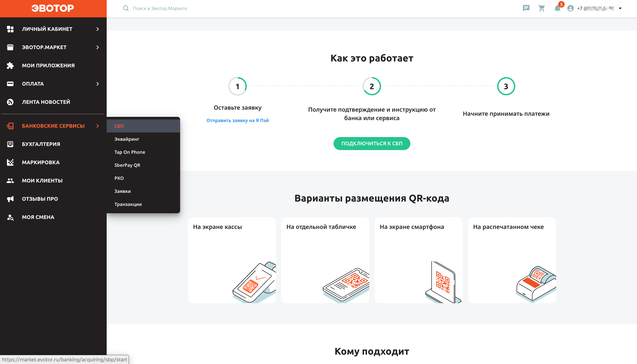Click the Эвотор logo
This screenshot has width=637, height=364.
pos(53,8)
